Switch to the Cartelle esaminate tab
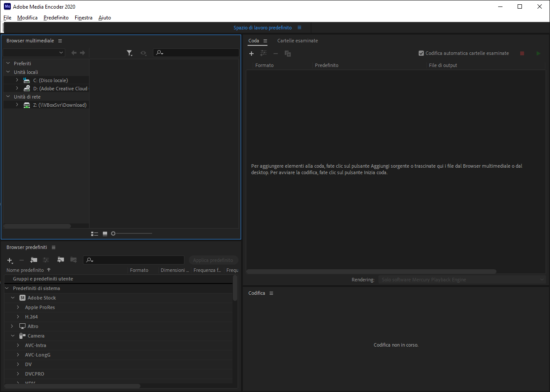Screen dimensions: 550x392 (298, 41)
